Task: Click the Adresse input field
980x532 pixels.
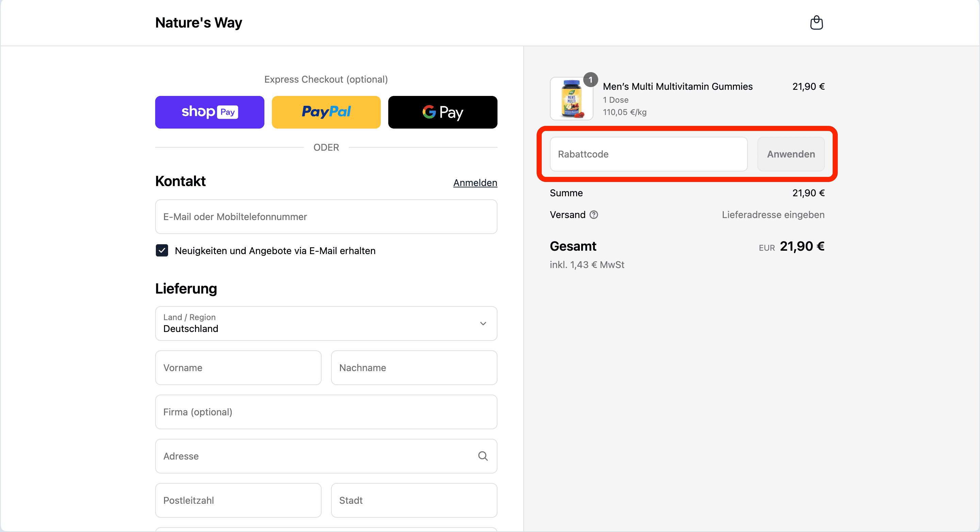Action: coord(316,456)
